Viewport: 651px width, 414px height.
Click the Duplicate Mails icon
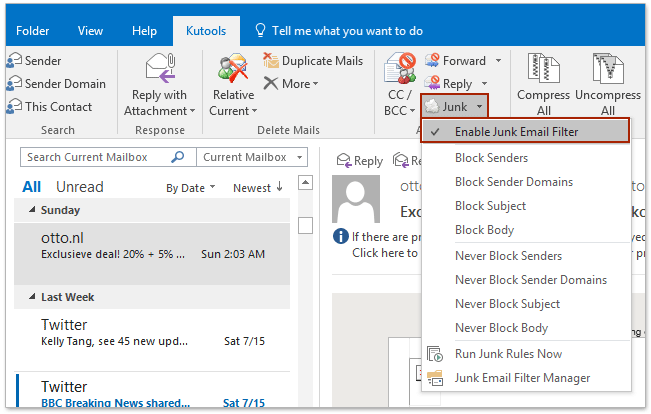(x=271, y=61)
